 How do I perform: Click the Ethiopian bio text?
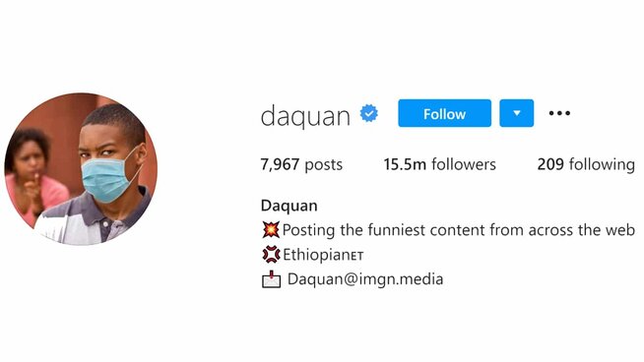[316, 255]
